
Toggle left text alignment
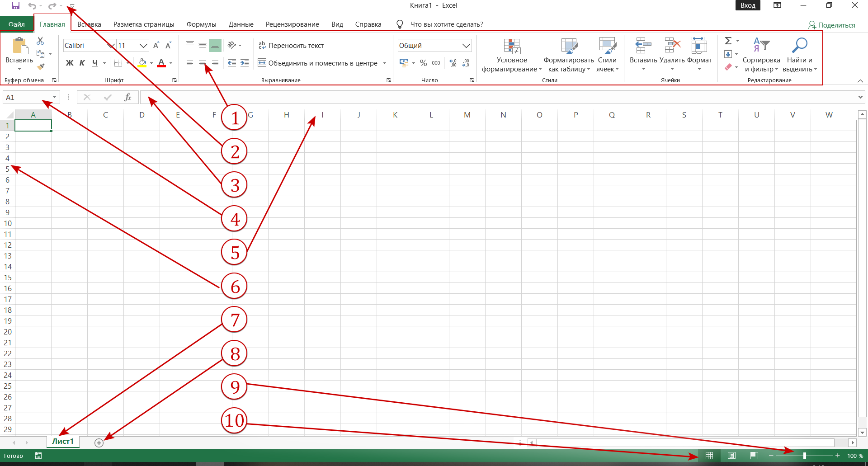point(190,63)
